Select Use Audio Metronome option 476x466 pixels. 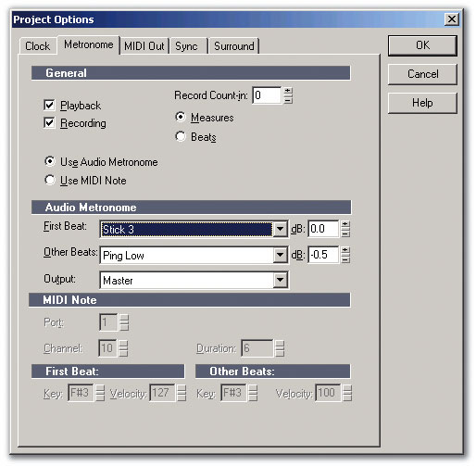click(x=50, y=161)
